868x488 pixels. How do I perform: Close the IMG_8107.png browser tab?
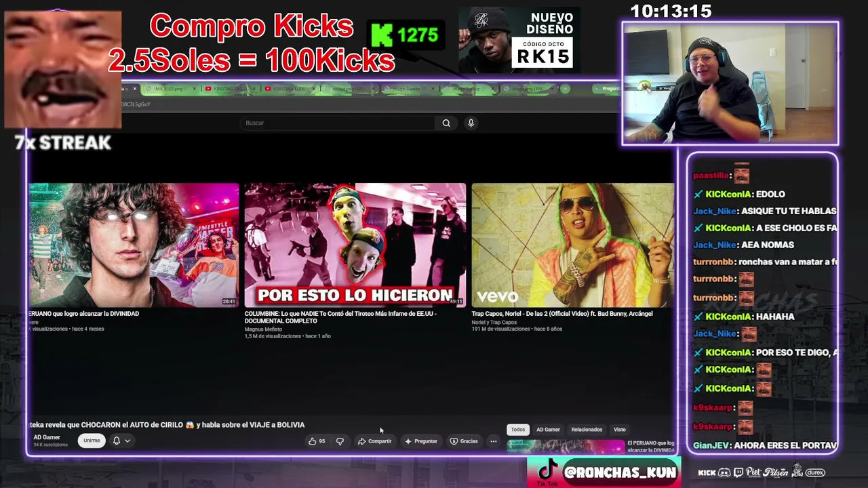tap(196, 89)
